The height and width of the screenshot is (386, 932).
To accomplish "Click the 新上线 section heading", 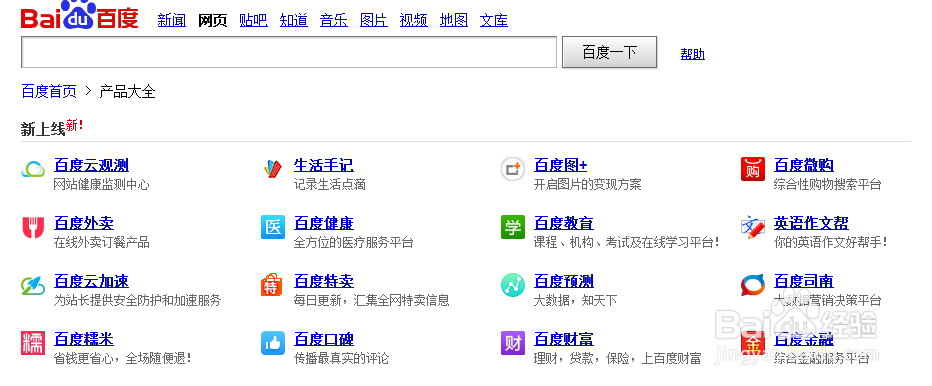I will 43,128.
